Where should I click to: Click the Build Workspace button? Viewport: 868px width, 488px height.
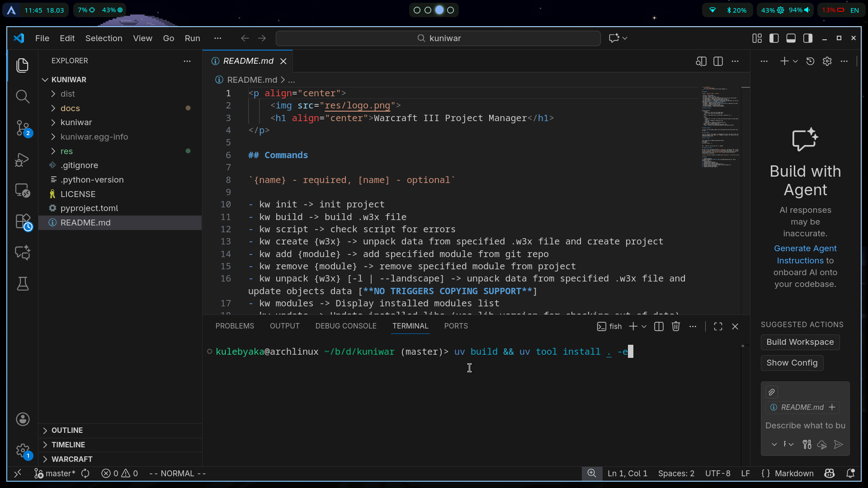coord(800,342)
